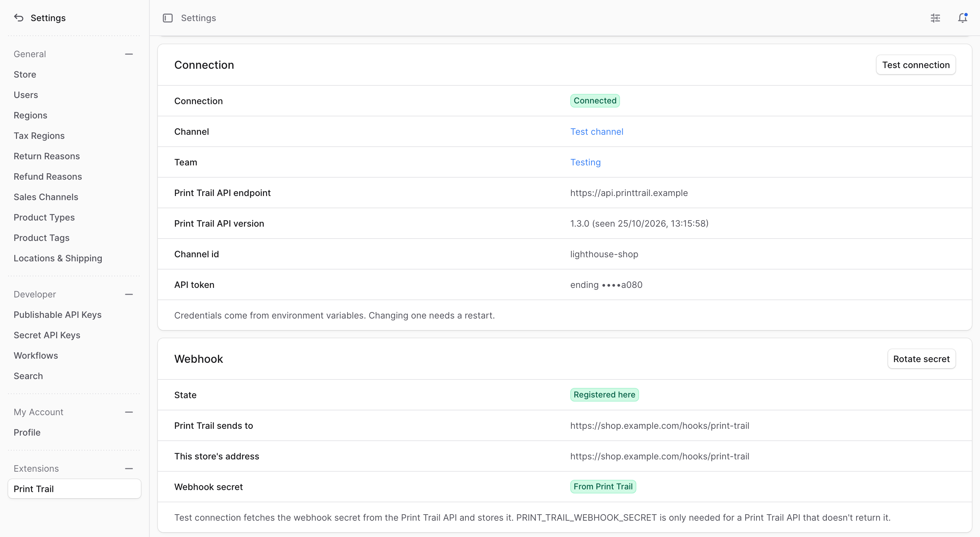Click the Rotate secret button
The image size is (980, 537).
(x=921, y=359)
